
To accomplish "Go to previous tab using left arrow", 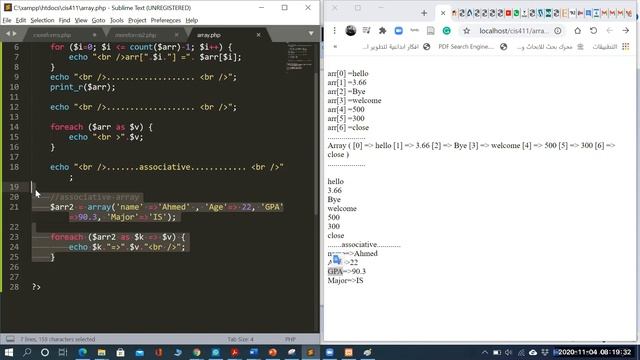I will pyautogui.click(x=7, y=34).
